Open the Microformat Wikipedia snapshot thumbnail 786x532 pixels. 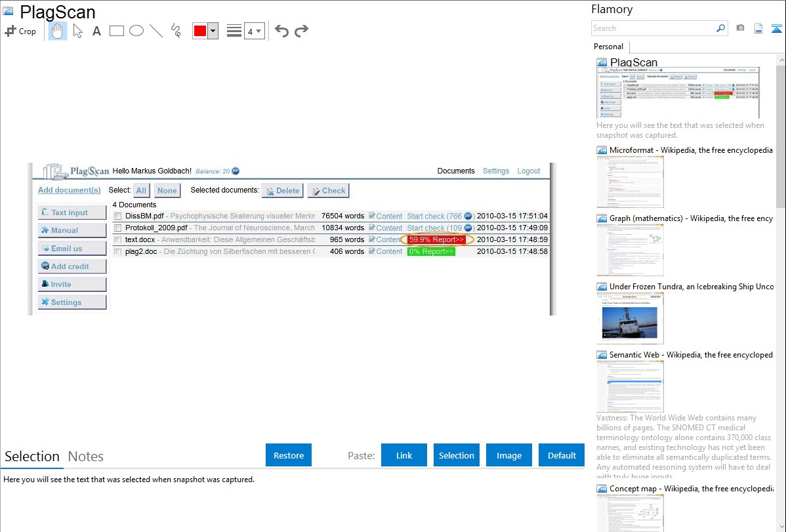pyautogui.click(x=630, y=182)
